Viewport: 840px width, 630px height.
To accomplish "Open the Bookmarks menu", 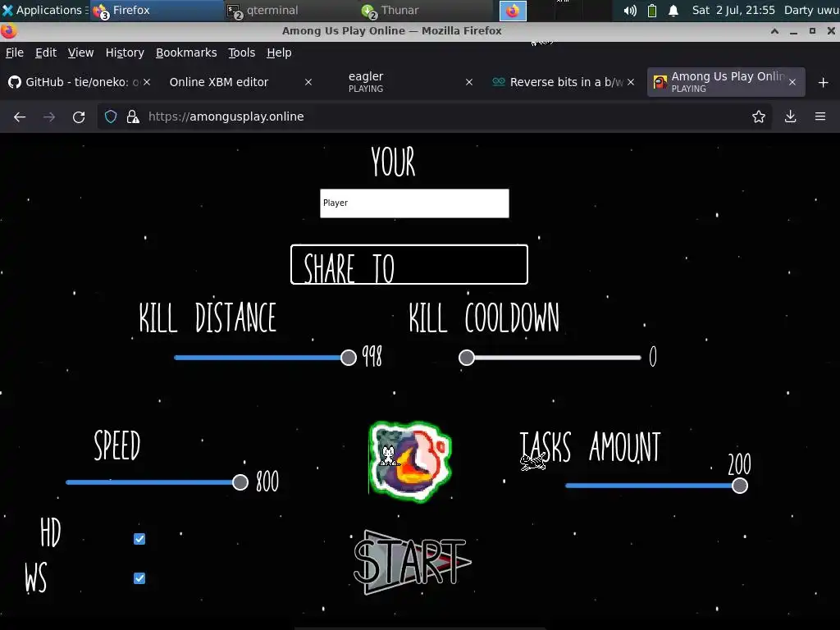I will (186, 52).
